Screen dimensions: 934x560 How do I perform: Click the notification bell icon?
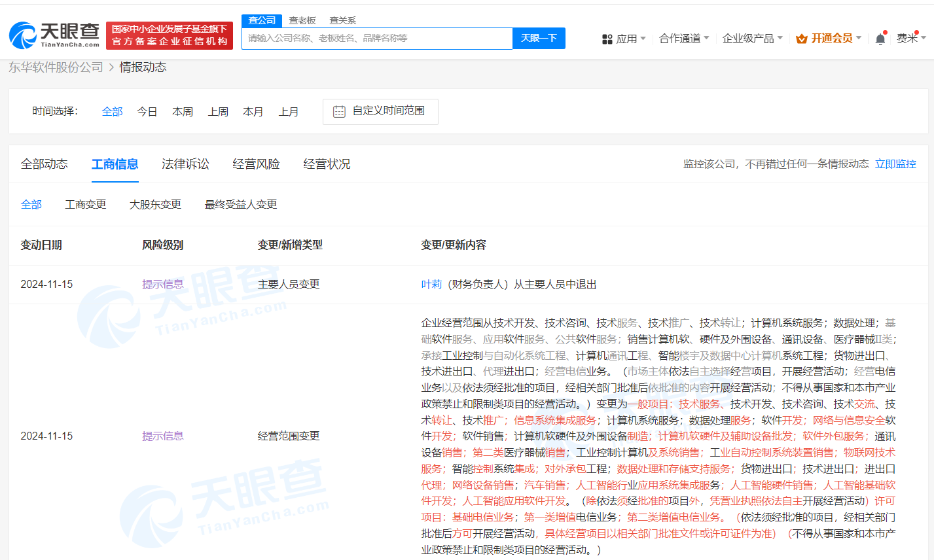[x=880, y=39]
